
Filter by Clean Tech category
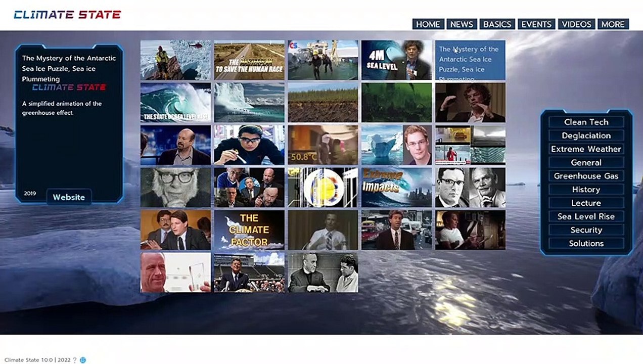(586, 122)
